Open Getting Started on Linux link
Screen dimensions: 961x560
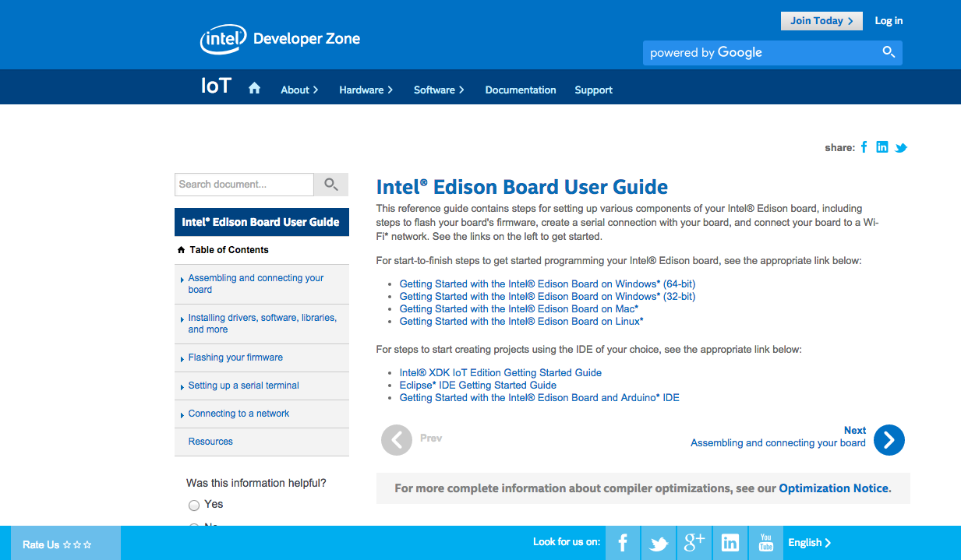pos(521,322)
